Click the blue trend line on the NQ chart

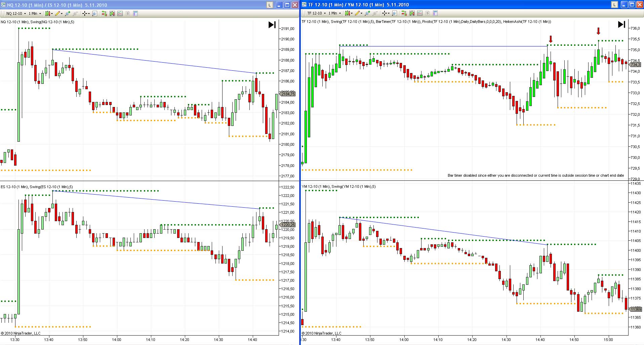click(155, 61)
